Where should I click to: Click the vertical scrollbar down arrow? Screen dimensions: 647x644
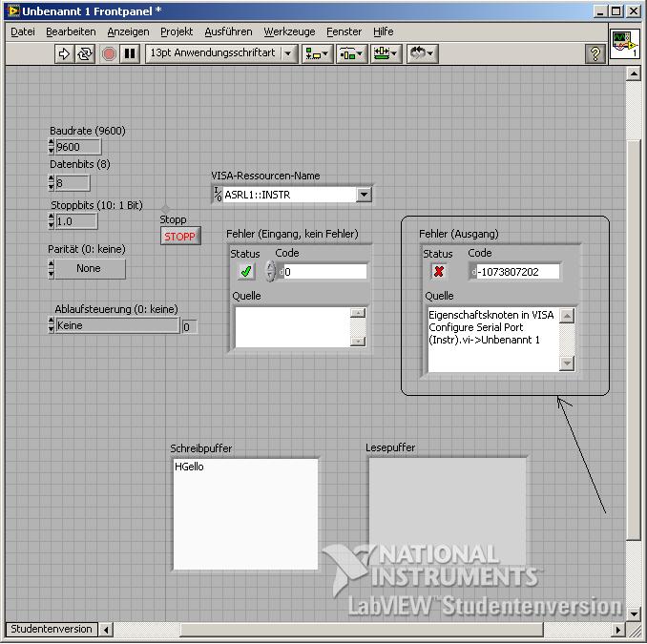pyautogui.click(x=633, y=613)
